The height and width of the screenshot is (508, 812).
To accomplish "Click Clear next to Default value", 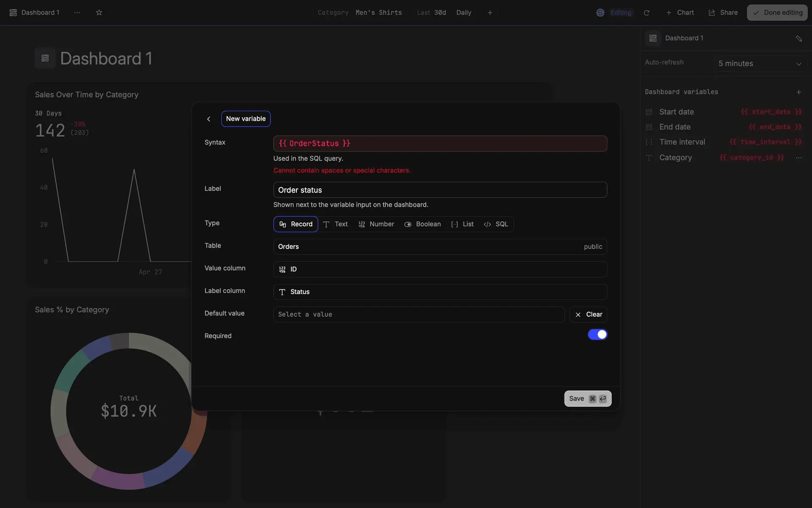I will [588, 315].
